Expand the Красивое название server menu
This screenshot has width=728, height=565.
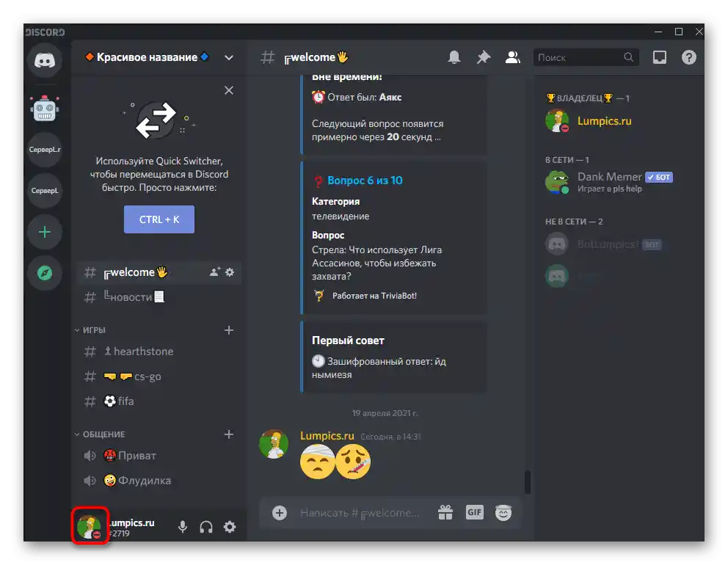[x=228, y=57]
